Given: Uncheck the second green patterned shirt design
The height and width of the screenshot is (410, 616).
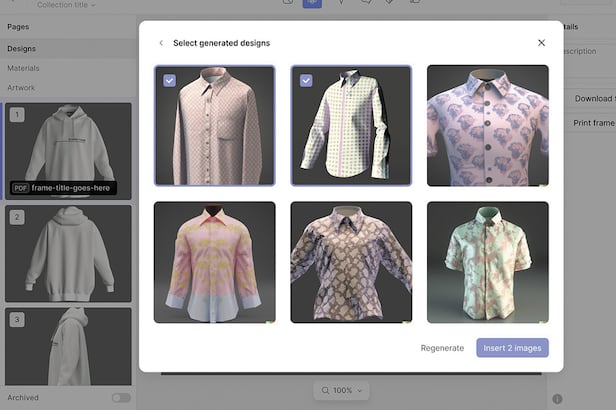Looking at the screenshot, I should (x=305, y=80).
